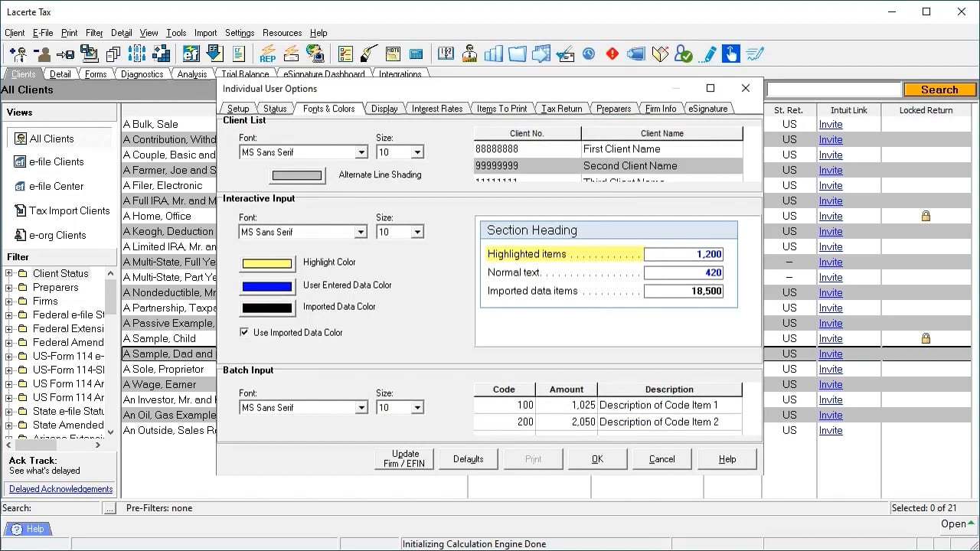Image resolution: width=980 pixels, height=551 pixels.
Task: Open the E-File menu
Action: (x=43, y=33)
